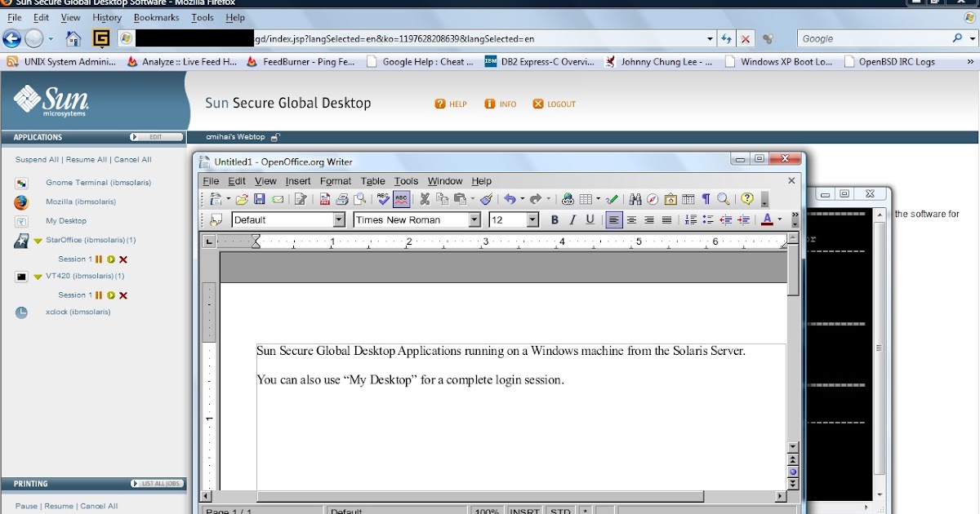Open paragraph style dropdown showing Default
Viewport: 980px width, 514px height.
pyautogui.click(x=339, y=219)
